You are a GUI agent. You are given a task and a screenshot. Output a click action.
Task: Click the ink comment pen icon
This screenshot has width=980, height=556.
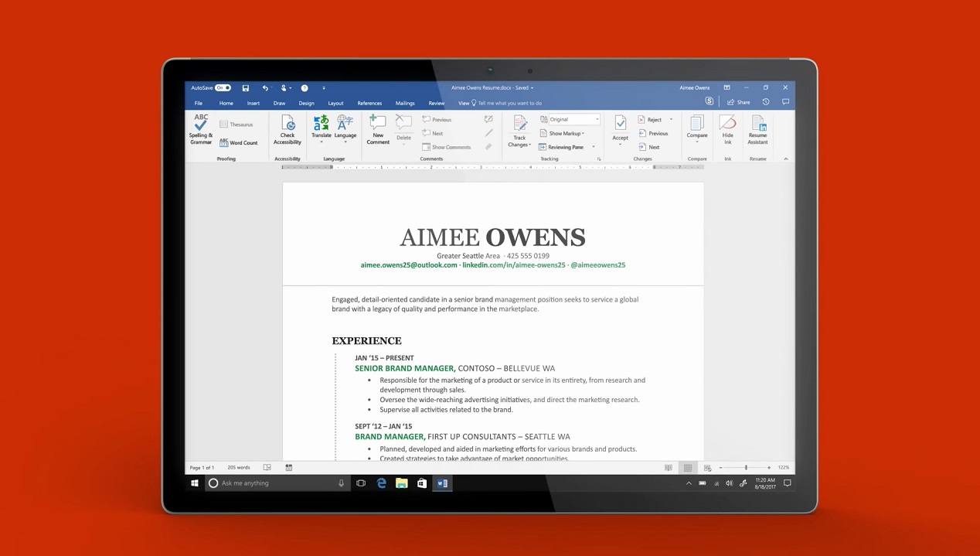[x=488, y=119]
